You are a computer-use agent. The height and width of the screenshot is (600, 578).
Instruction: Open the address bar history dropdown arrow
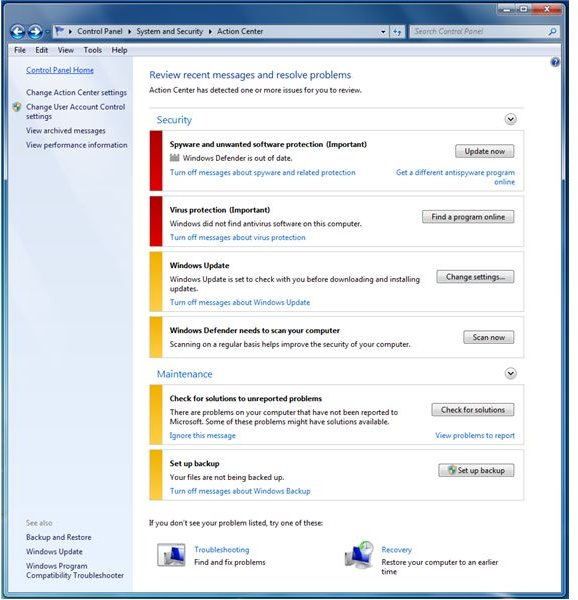point(383,32)
